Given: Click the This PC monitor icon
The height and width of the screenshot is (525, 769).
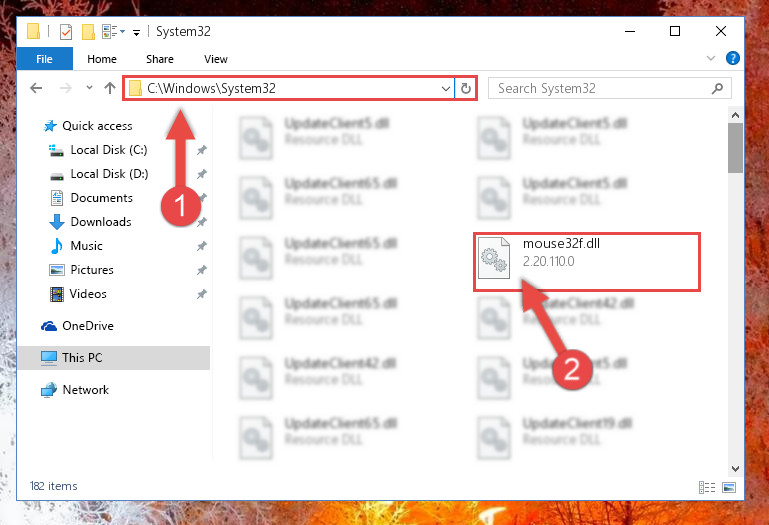Looking at the screenshot, I should pos(49,358).
